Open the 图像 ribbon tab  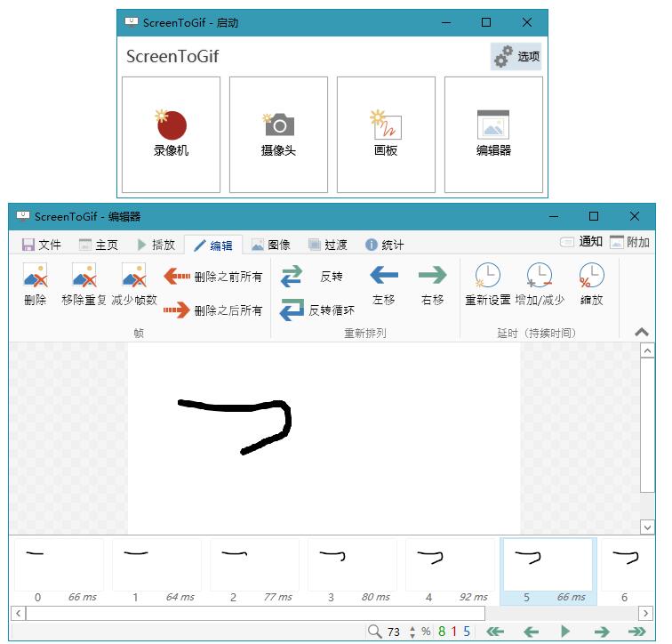[271, 245]
